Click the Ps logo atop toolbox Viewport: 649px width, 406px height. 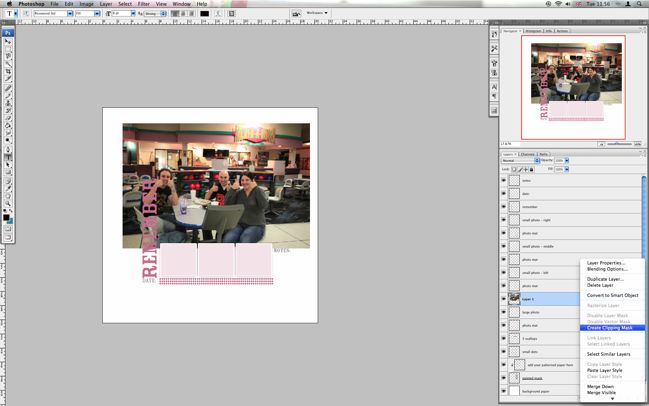pos(8,33)
